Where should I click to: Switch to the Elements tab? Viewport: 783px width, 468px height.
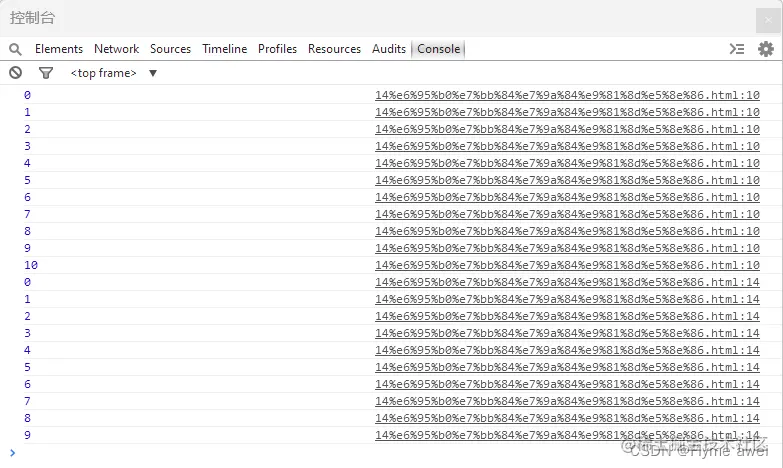tap(59, 49)
